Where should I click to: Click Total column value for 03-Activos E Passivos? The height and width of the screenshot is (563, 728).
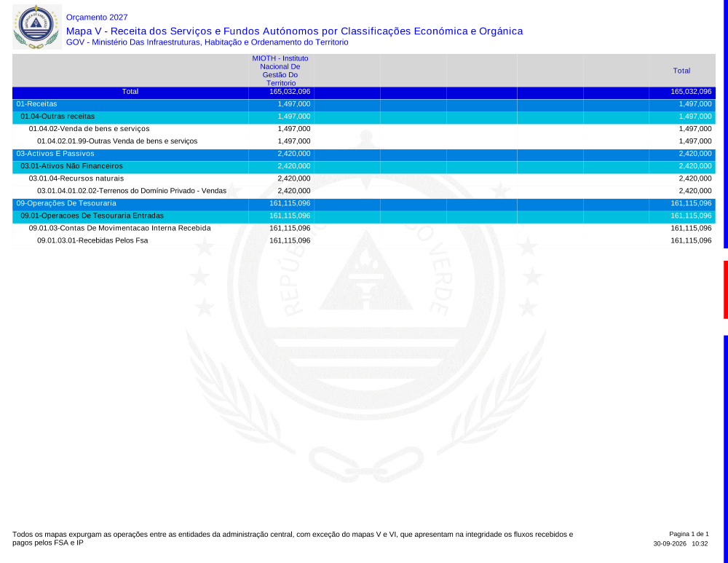(x=695, y=154)
